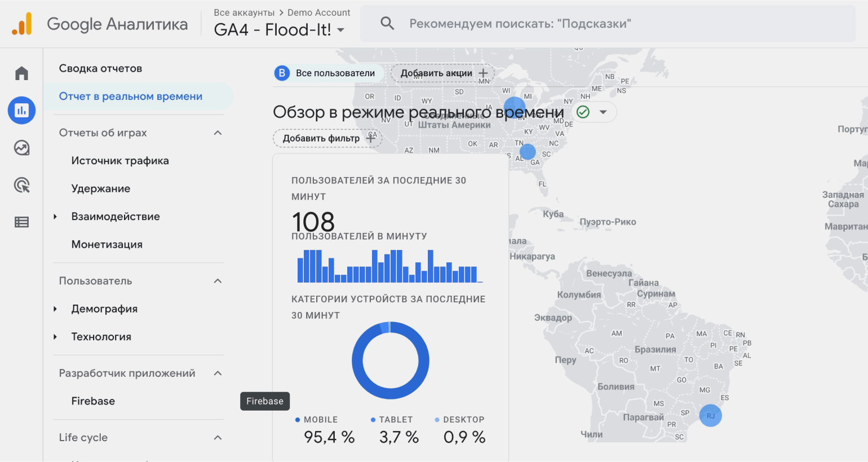This screenshot has height=462, width=868.
Task: Click the TABLET legend entry
Action: click(x=392, y=420)
